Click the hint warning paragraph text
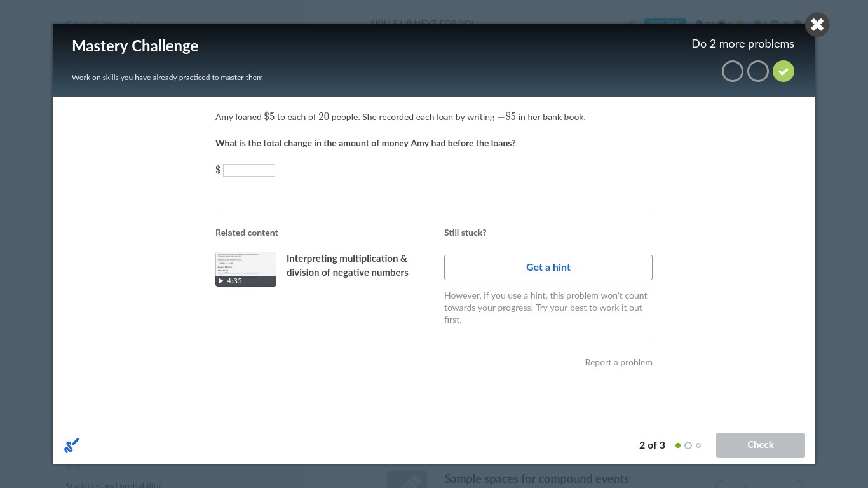Viewport: 868px width, 488px height. click(546, 308)
